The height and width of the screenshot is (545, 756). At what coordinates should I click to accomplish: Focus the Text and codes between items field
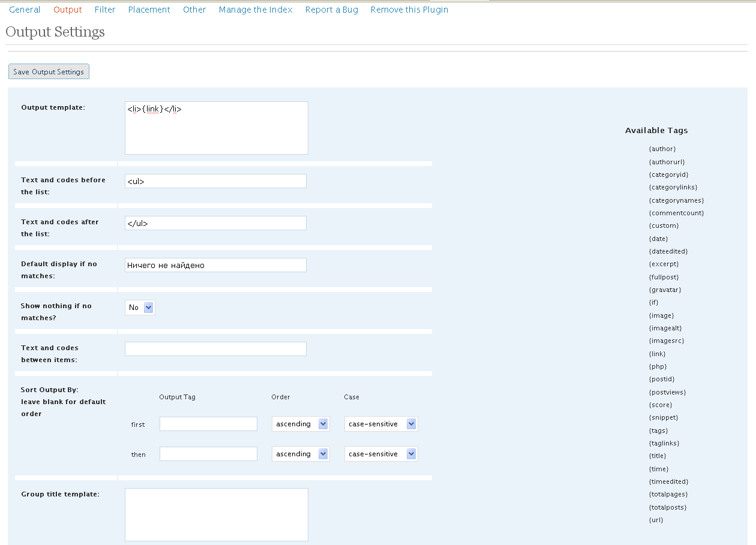[x=215, y=349]
